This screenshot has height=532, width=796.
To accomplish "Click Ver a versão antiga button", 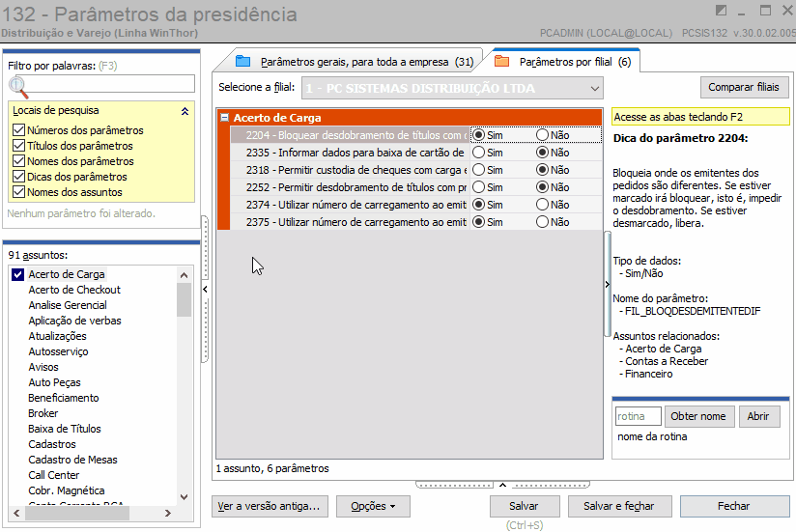I will pos(270,506).
